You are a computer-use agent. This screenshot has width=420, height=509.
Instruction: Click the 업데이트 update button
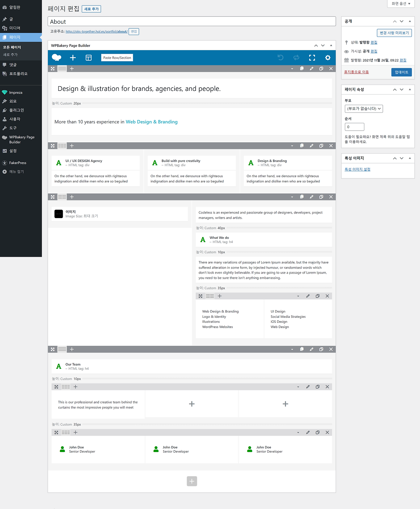pos(402,72)
